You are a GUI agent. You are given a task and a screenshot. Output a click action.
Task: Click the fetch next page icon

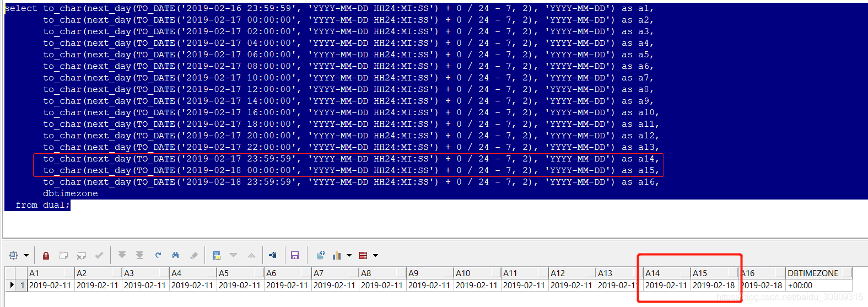point(122,255)
